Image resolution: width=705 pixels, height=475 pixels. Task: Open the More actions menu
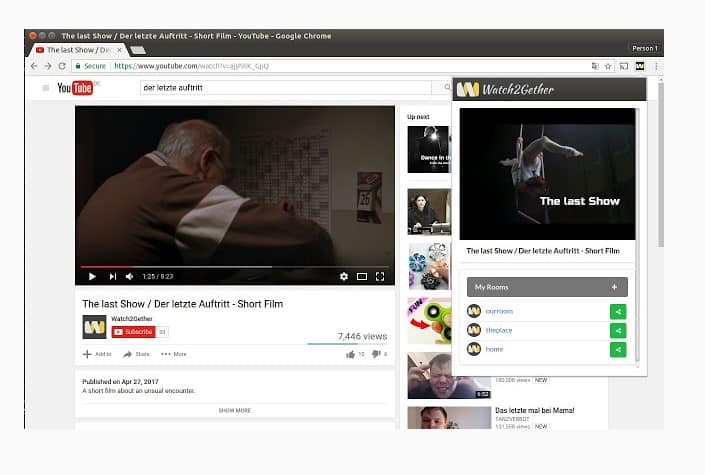[x=174, y=354]
